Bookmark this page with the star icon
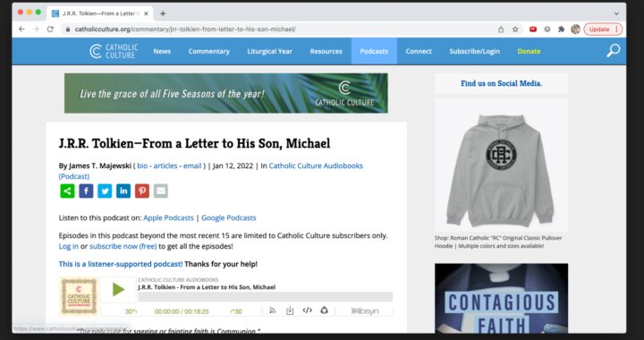The image size is (644, 340). (x=515, y=30)
